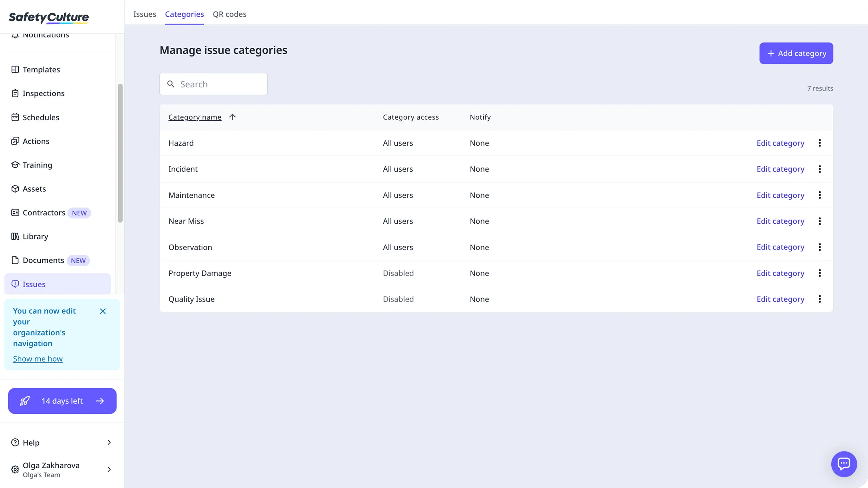Open the live chat support bubble
Viewport: 868px width, 488px height.
(x=844, y=464)
